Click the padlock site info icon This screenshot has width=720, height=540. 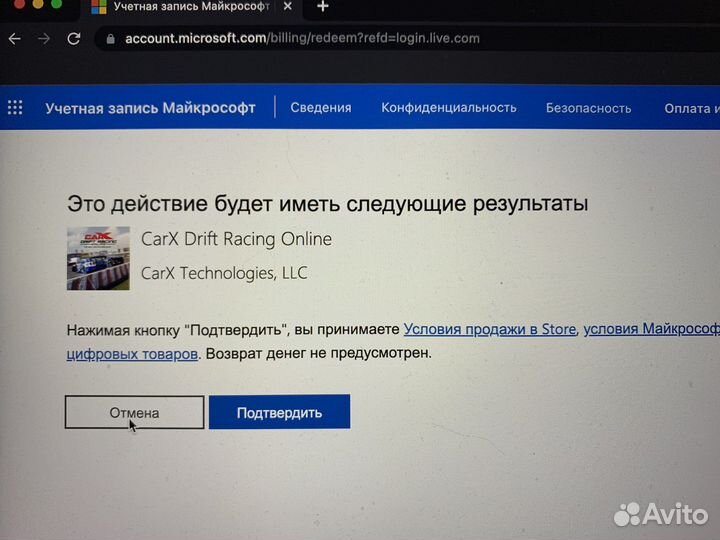pos(110,39)
